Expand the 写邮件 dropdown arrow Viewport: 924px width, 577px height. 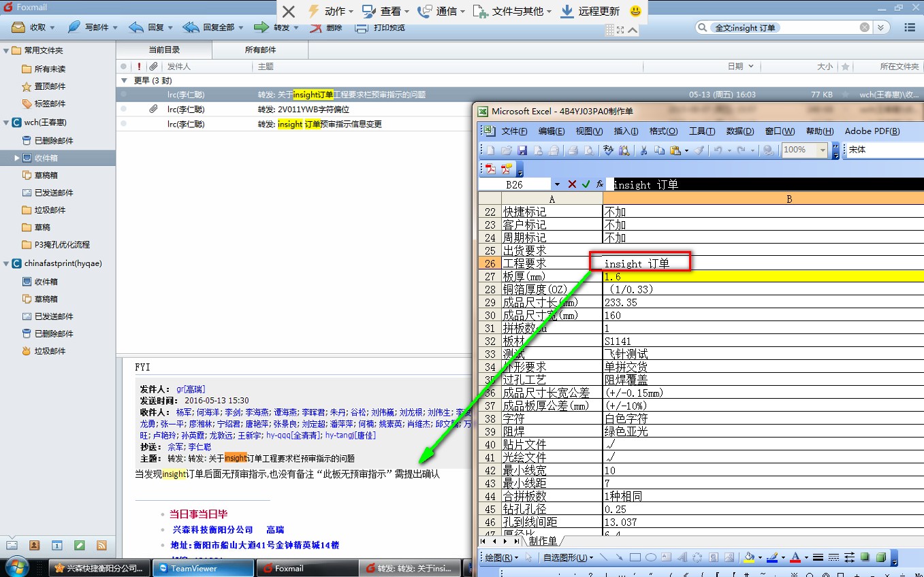coord(115,28)
